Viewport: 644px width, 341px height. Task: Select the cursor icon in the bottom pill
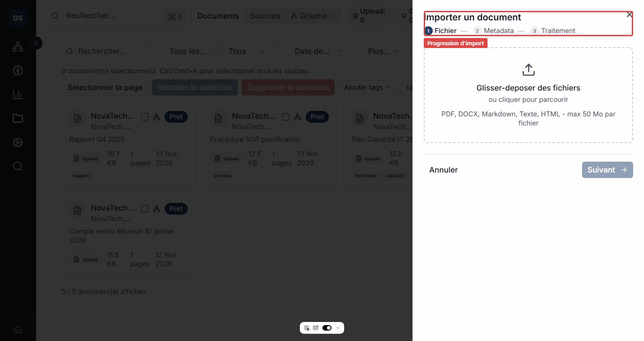307,328
